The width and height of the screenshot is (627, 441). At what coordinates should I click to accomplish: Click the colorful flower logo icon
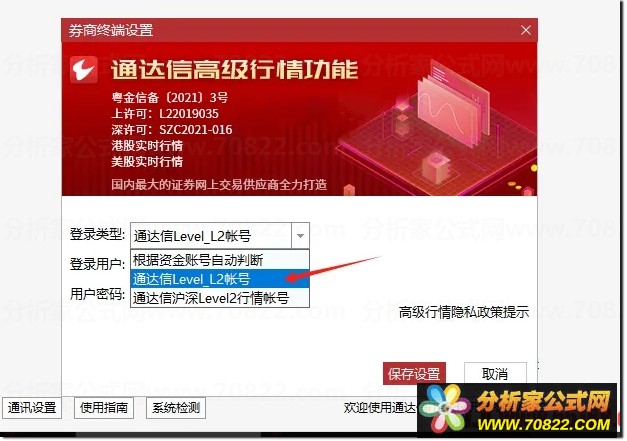tap(445, 408)
